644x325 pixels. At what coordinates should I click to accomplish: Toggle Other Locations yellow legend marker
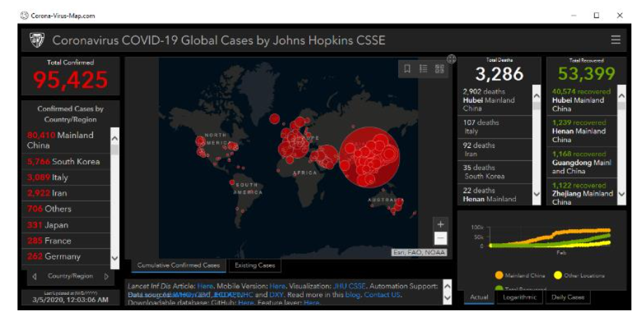(x=558, y=275)
